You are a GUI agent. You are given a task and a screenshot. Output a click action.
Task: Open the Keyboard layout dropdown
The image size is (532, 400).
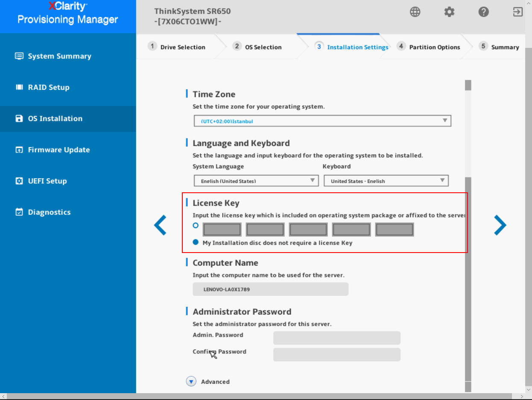[x=386, y=181]
